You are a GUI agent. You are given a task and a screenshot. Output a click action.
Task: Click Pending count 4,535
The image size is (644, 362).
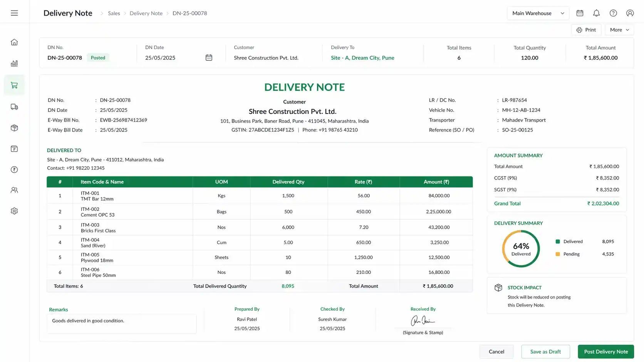click(608, 254)
